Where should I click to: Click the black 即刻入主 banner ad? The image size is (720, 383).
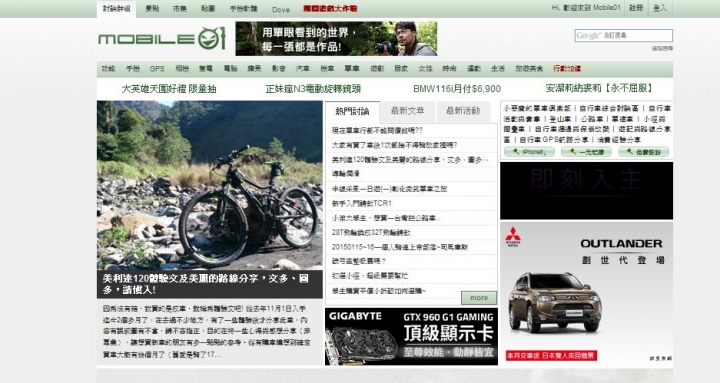click(586, 190)
